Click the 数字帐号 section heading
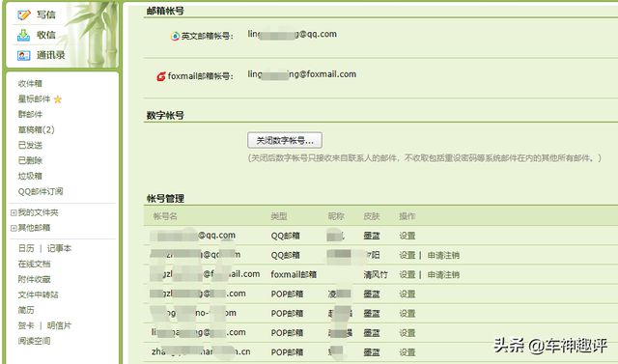This screenshot has height=364, width=618. [x=165, y=116]
